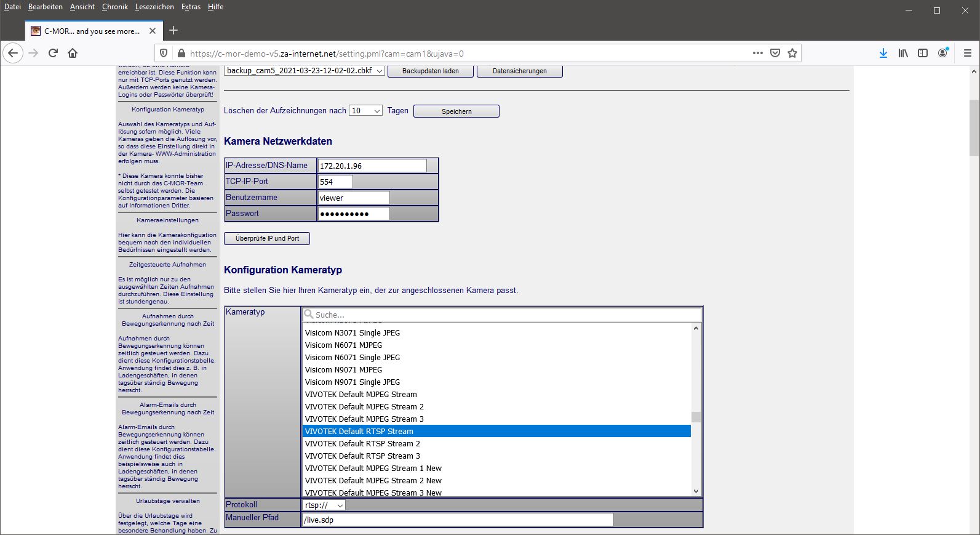Open the Chronik menu

tap(115, 7)
